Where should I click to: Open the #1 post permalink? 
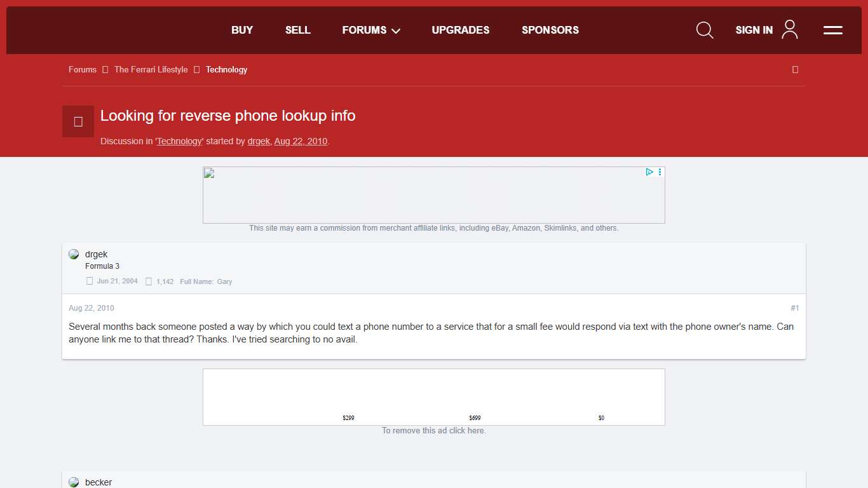794,308
